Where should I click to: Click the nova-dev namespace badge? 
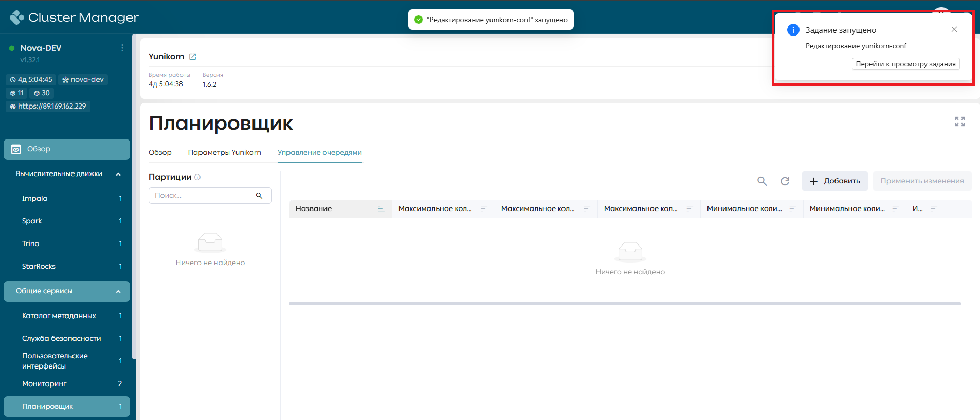tap(83, 80)
